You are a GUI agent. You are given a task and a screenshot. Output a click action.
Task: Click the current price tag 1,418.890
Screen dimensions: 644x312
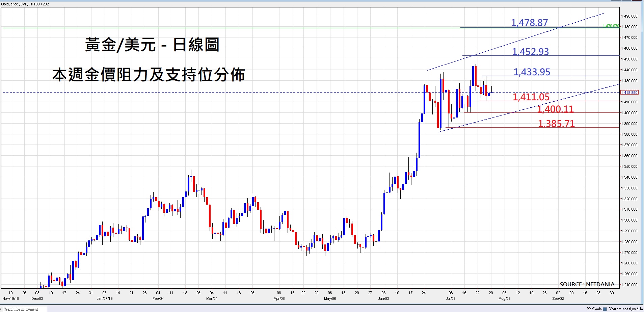point(629,93)
